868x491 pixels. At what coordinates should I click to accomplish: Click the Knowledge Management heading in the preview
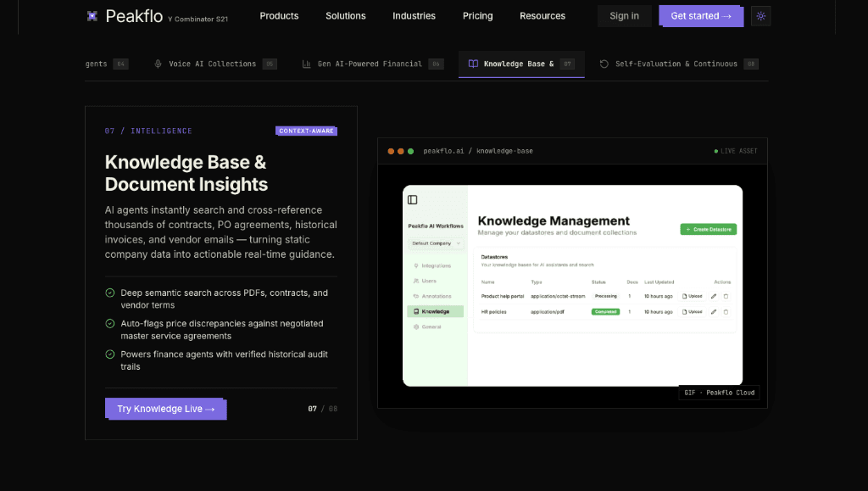click(x=554, y=220)
